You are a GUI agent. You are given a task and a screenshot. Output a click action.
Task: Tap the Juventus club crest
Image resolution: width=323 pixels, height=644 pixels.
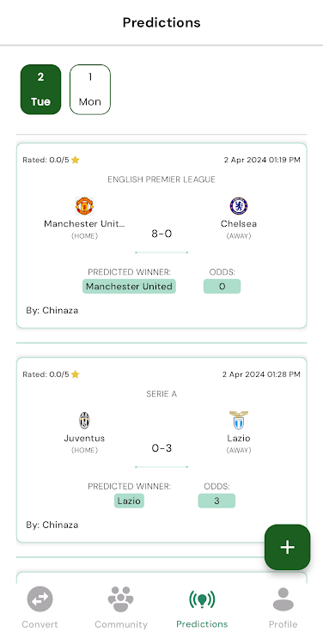tap(84, 421)
